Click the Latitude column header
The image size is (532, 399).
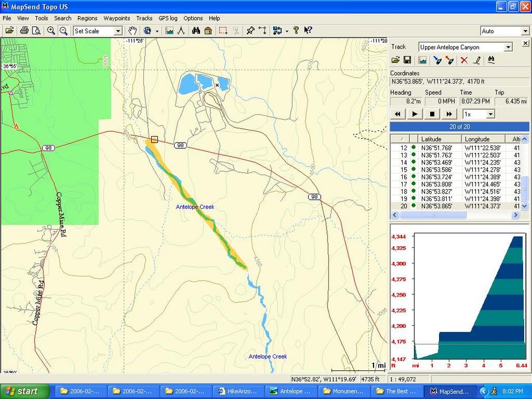click(x=440, y=139)
